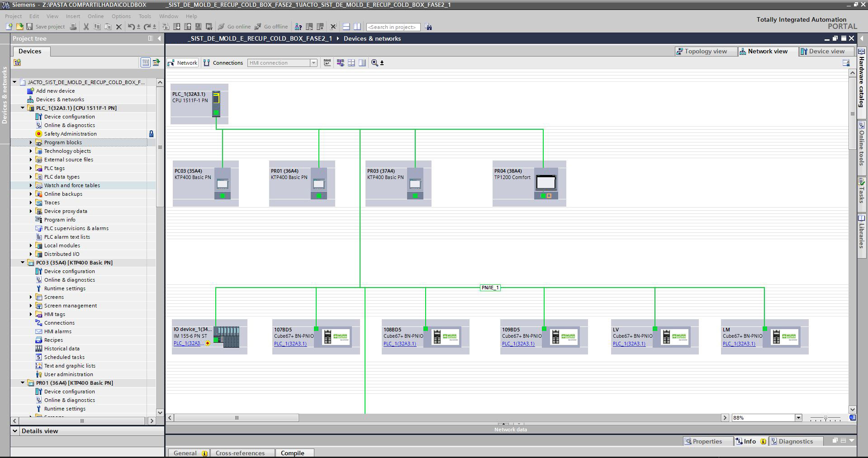The image size is (868, 458).
Task: Adjust the network view zoom slider
Action: tap(825, 418)
